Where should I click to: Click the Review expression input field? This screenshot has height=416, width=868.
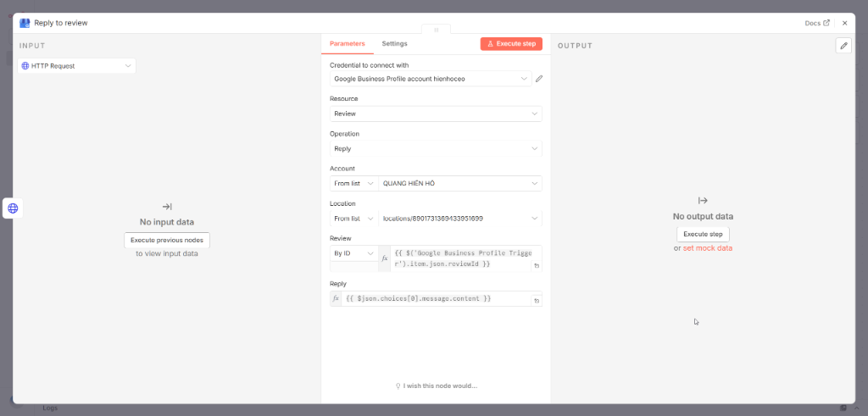click(460, 258)
